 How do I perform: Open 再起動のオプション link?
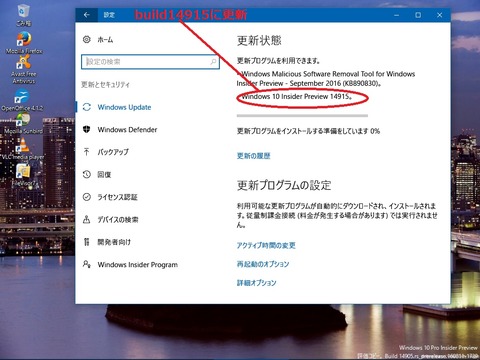263,264
